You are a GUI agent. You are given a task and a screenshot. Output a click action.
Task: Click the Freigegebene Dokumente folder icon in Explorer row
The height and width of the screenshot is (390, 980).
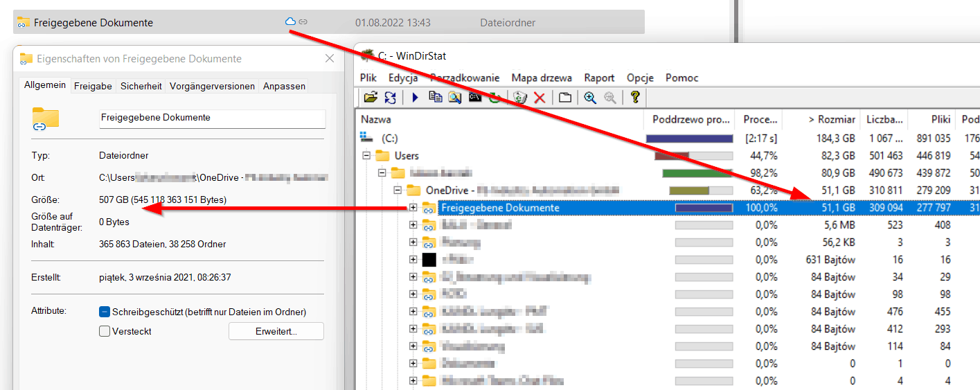pos(24,22)
